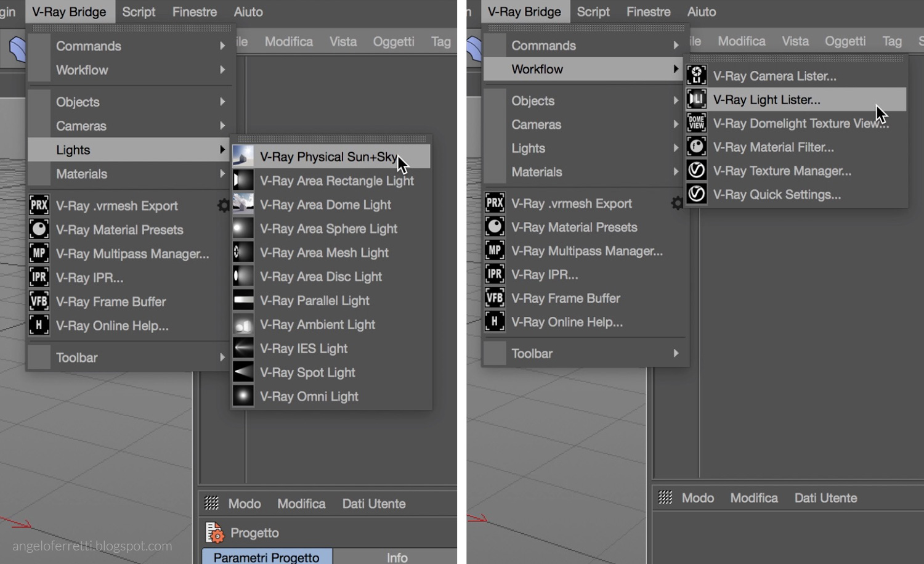Expand the Toolbar submenu in right screenshot
This screenshot has width=924, height=564.
585,353
